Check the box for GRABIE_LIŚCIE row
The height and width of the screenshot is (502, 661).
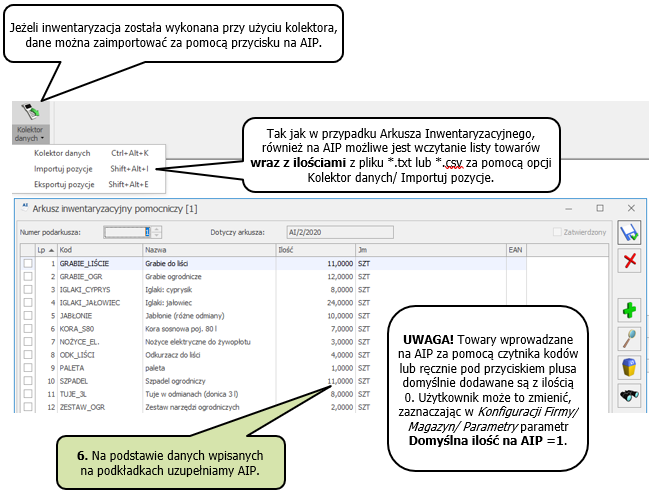(28, 263)
